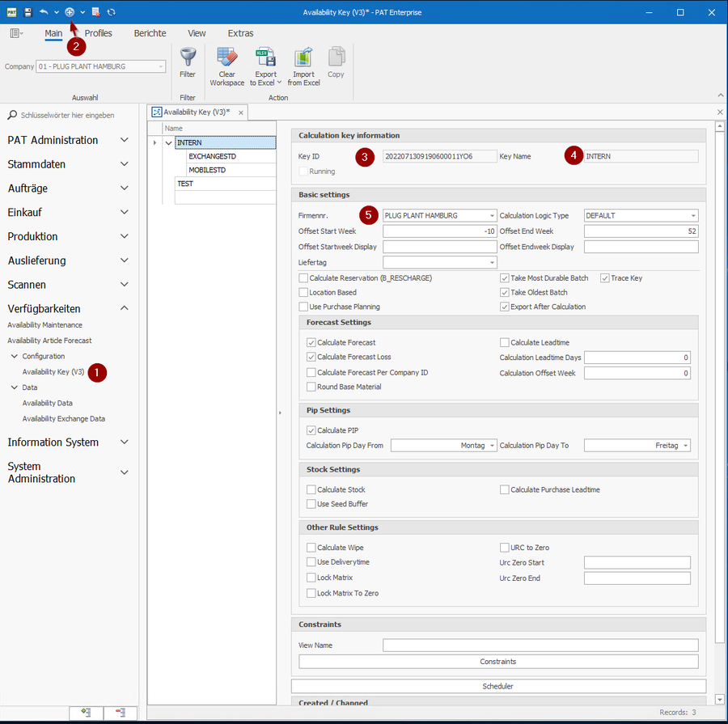This screenshot has width=728, height=724.
Task: Switch to the Profiles ribbon tab
Action: pos(98,33)
